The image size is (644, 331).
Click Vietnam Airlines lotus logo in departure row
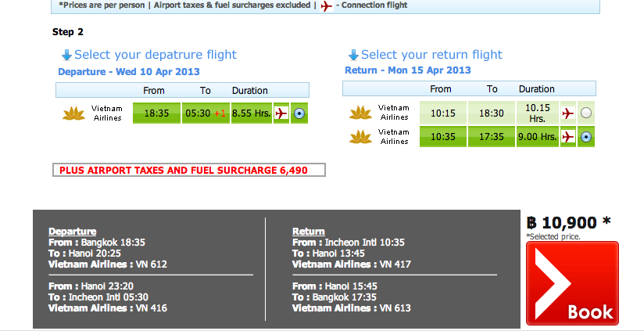[73, 113]
